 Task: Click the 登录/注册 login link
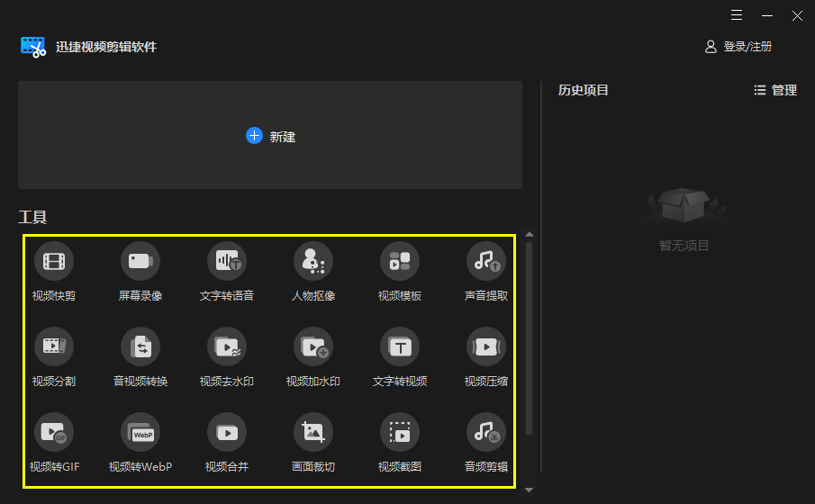coord(738,47)
